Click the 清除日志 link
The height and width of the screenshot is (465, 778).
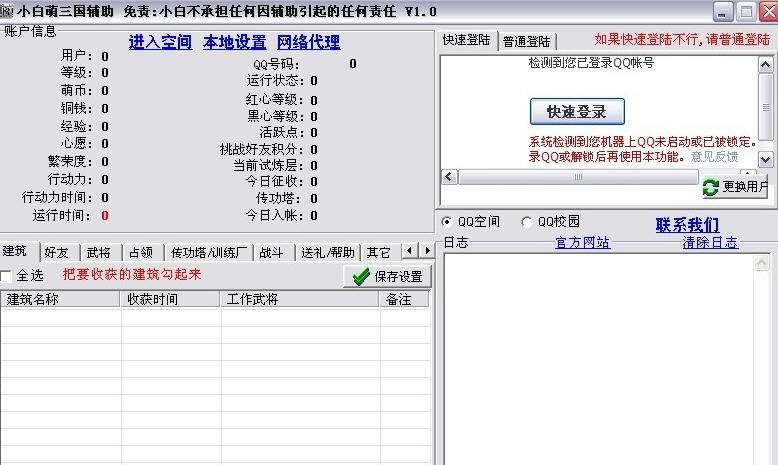[x=710, y=243]
